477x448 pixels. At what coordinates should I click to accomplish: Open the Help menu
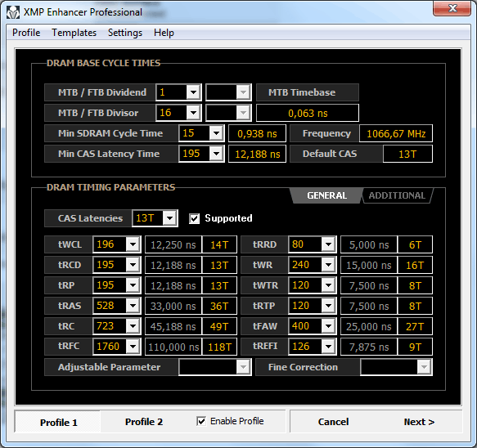164,33
